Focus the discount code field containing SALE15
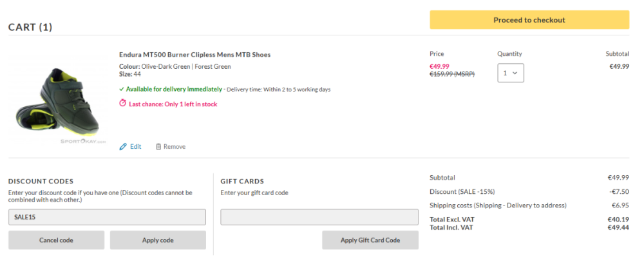The image size is (644, 266). [x=107, y=217]
